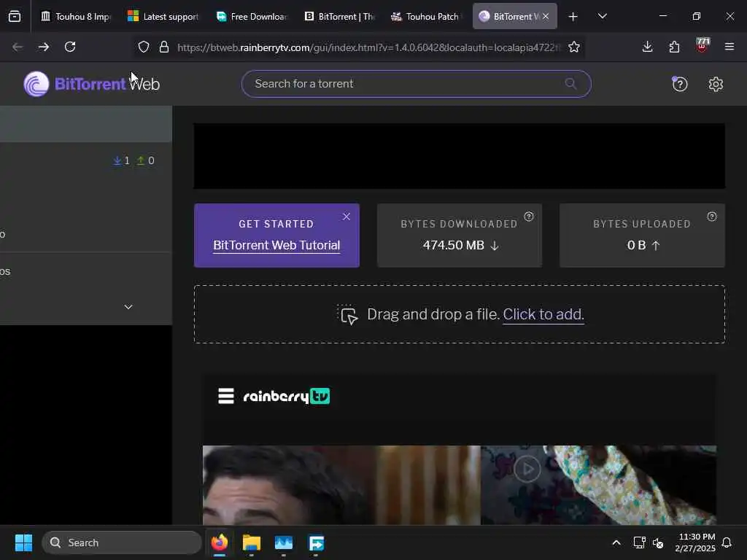This screenshot has width=747, height=560.
Task: Open the BitTorrent Web Tutorial link
Action: click(276, 245)
